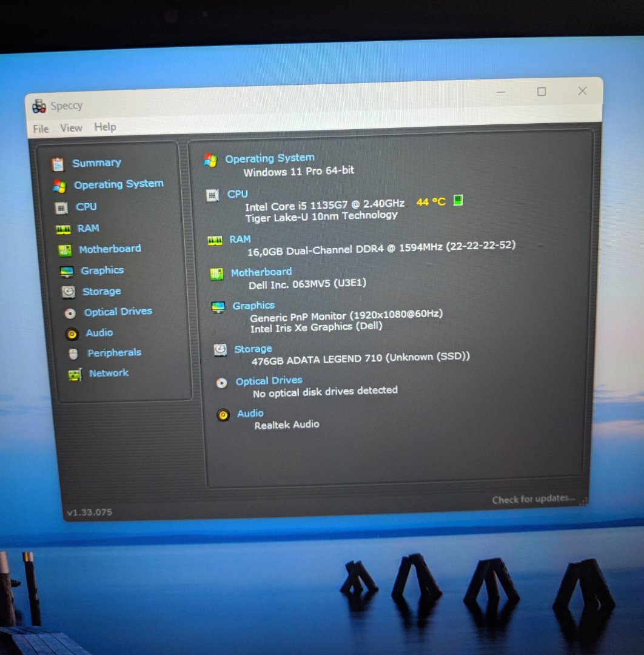
Task: Click the Windows flag icon in summary pane
Action: [x=211, y=160]
